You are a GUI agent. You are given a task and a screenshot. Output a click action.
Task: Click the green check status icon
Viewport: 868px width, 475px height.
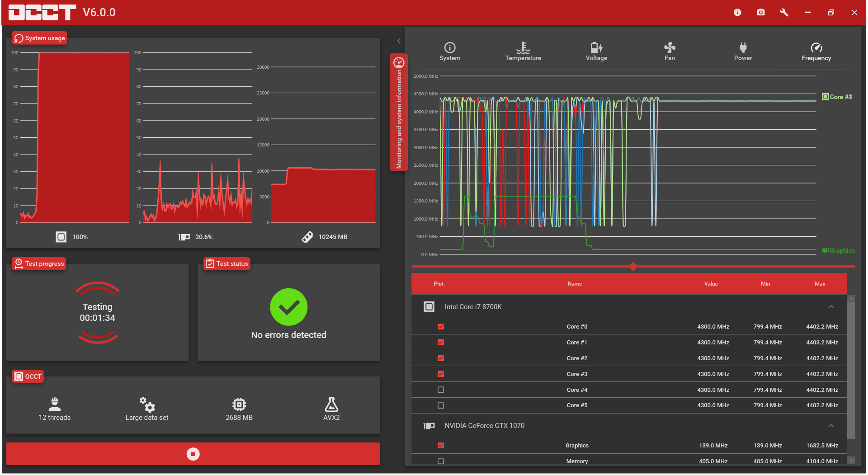point(289,307)
